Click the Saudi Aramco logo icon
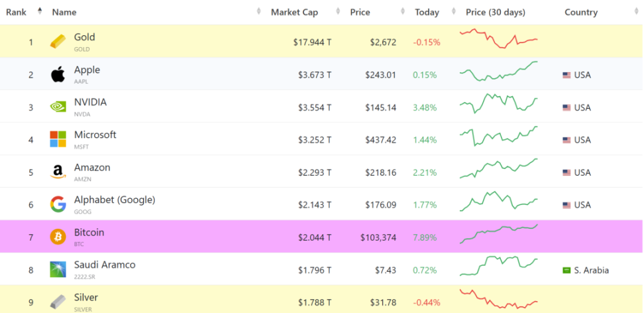This screenshot has width=644, height=313. point(58,269)
